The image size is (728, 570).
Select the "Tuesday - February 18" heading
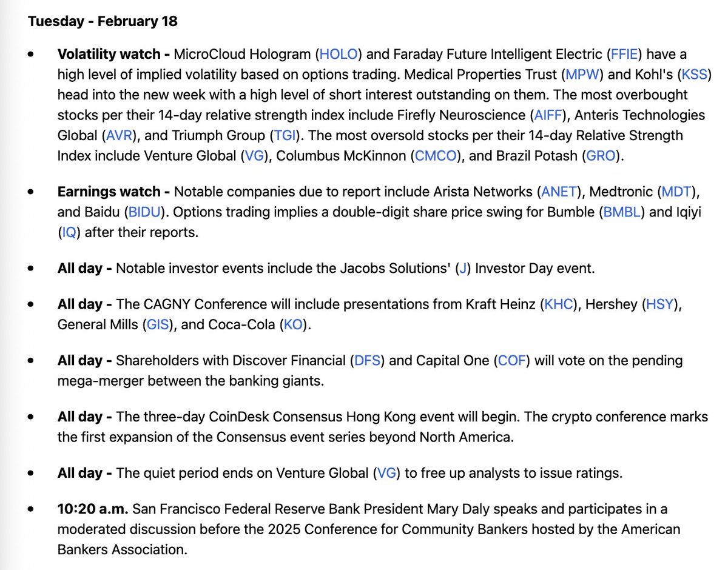[x=103, y=21]
